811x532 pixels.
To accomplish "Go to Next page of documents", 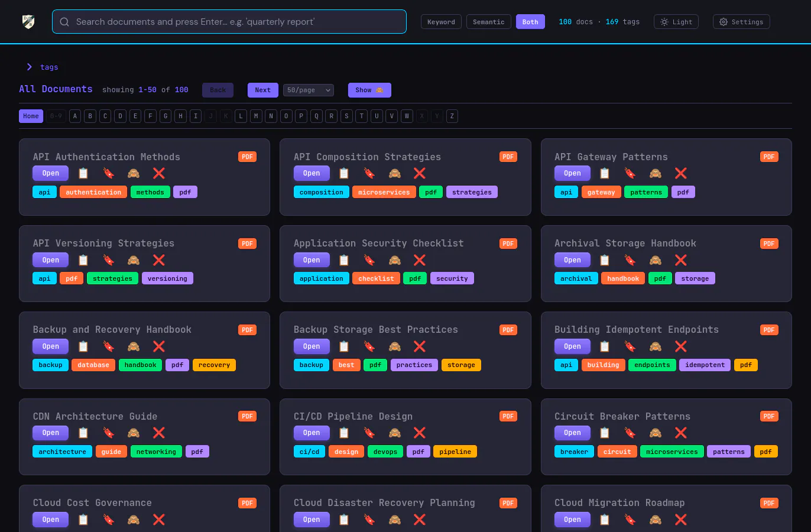I will [x=262, y=90].
